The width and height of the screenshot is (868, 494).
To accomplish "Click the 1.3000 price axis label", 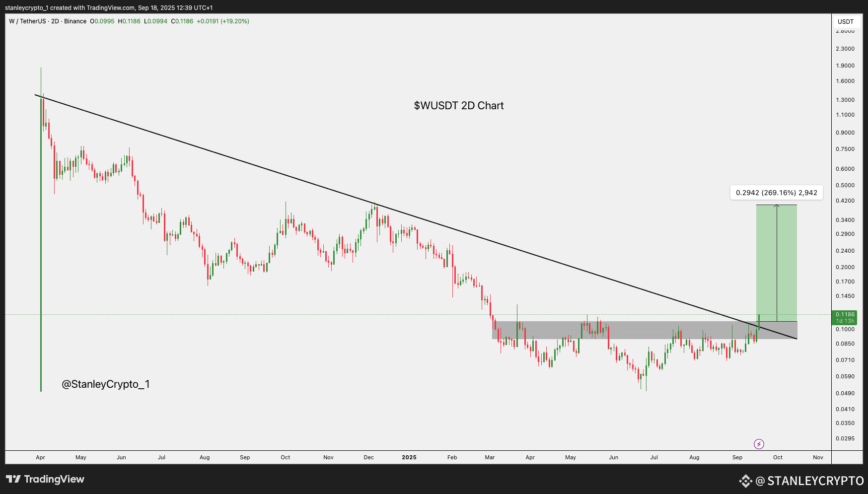I will [x=845, y=100].
